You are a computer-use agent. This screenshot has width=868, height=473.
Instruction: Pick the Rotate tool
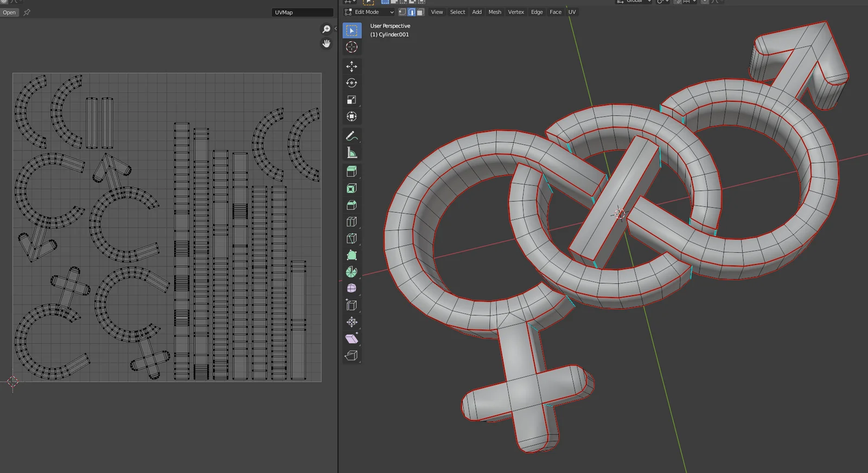(x=352, y=83)
